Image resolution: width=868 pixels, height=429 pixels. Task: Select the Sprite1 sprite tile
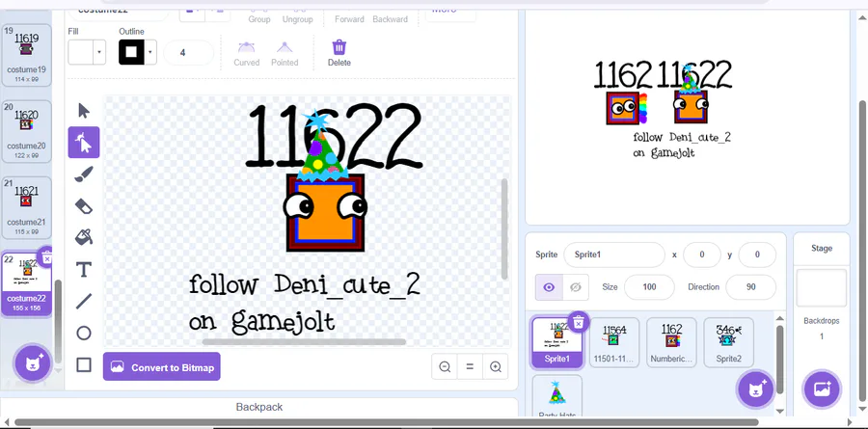point(556,342)
